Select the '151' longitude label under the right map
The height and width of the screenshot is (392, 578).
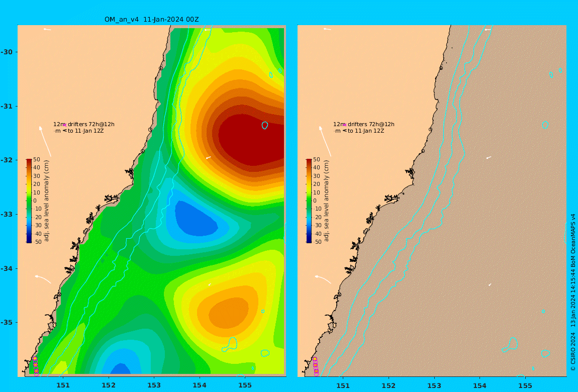tap(343, 385)
